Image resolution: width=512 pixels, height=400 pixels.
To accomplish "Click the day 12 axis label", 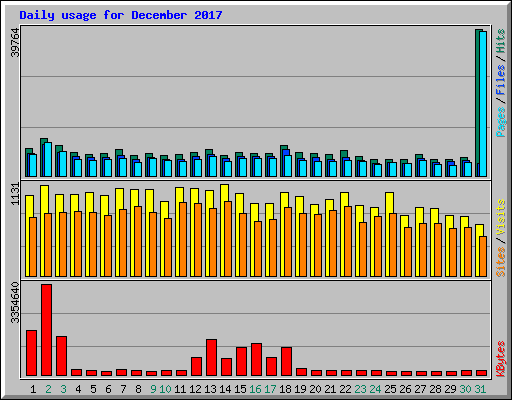I will (x=195, y=389).
